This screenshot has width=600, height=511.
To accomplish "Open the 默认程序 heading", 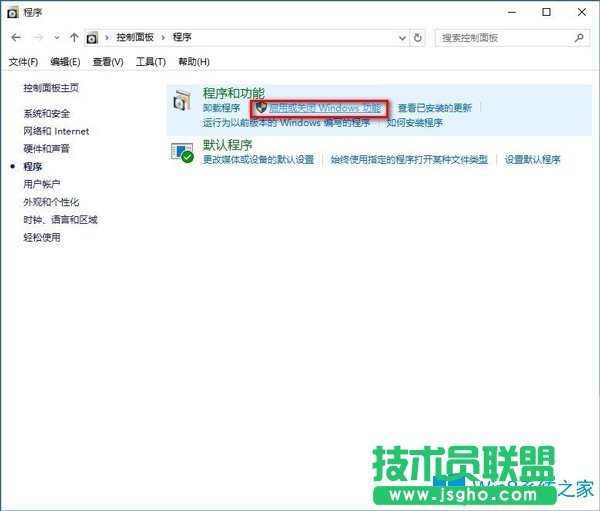I will tap(227, 145).
